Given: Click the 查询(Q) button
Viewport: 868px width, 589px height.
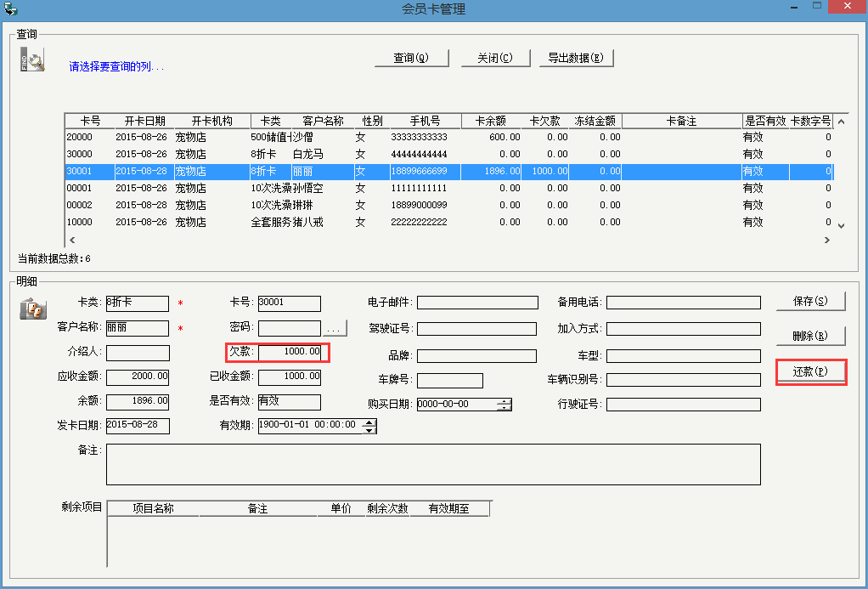Looking at the screenshot, I should [411, 58].
